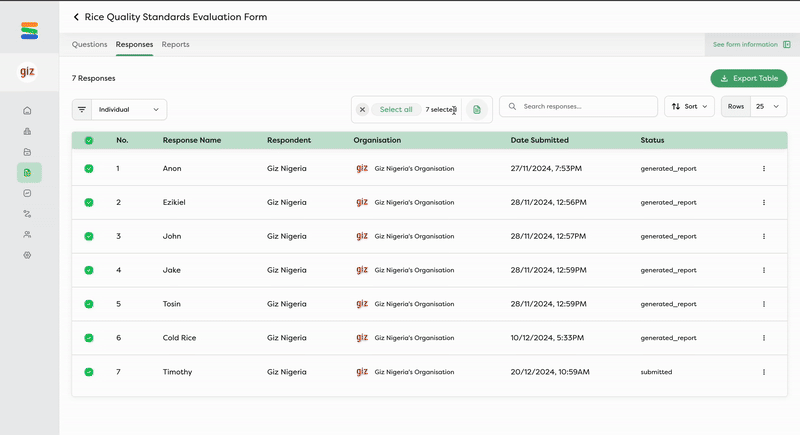
Task: Clear selection with the X icon
Action: [x=362, y=110]
